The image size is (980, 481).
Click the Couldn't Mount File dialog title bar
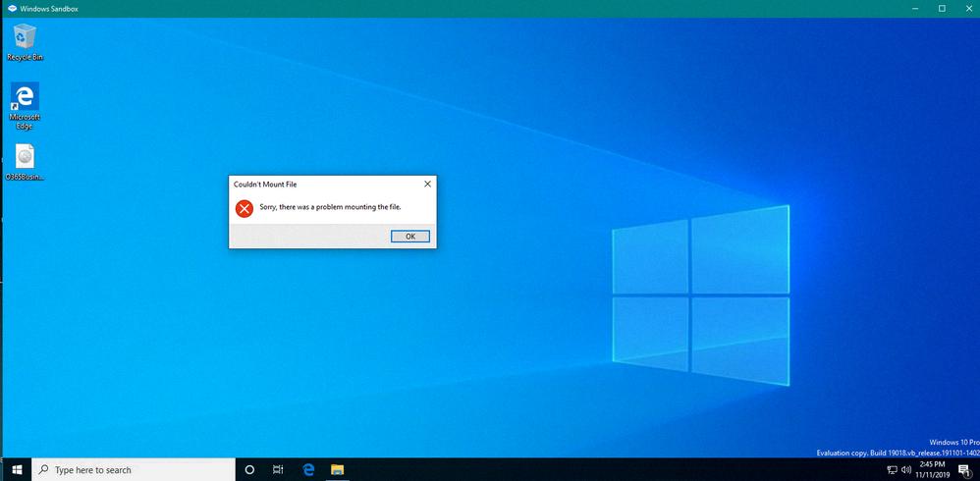[x=314, y=184]
